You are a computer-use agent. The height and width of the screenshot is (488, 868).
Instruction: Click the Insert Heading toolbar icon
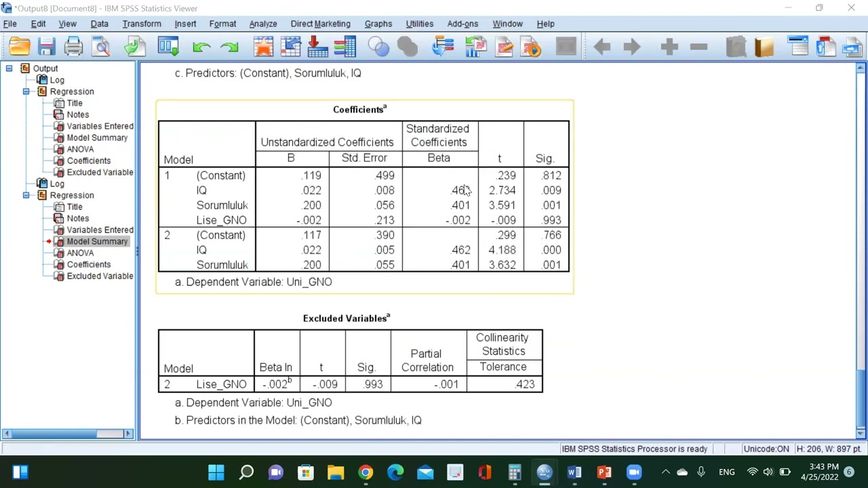[x=798, y=47]
